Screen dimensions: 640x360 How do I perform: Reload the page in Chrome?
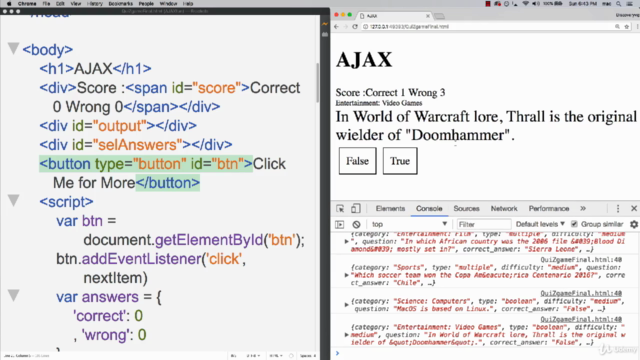coord(355,27)
